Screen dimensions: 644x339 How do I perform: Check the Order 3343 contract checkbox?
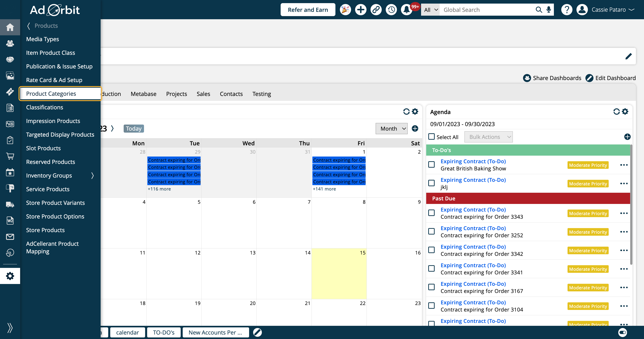432,213
